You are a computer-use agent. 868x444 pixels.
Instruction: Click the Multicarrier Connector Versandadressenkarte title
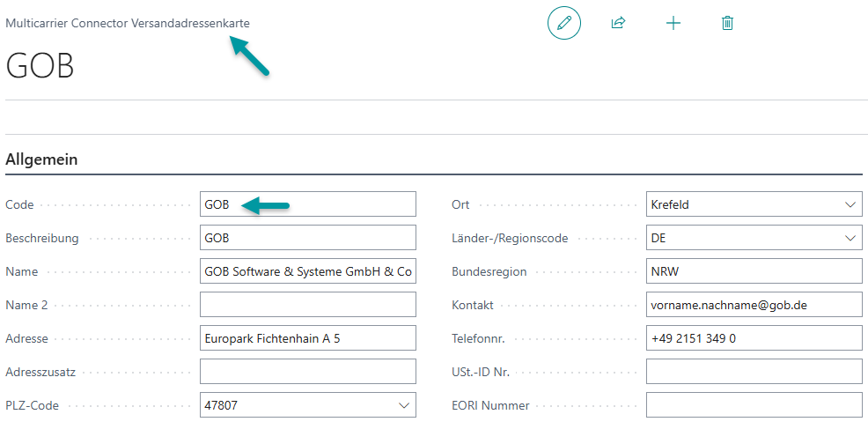point(128,23)
